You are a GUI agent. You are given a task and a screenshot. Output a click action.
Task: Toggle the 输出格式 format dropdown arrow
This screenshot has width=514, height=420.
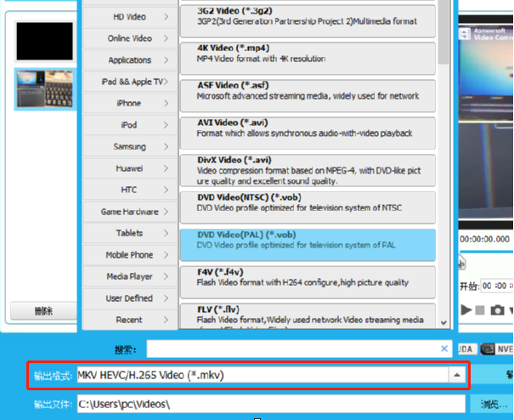click(457, 375)
